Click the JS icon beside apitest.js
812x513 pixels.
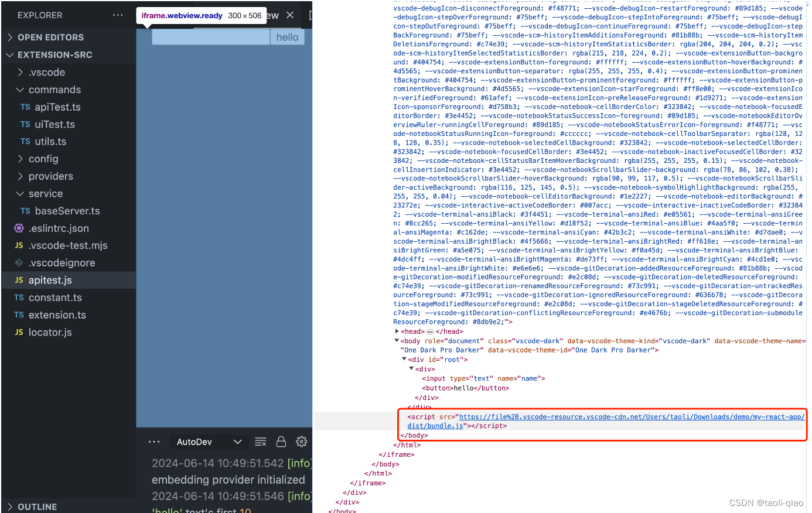(x=19, y=280)
